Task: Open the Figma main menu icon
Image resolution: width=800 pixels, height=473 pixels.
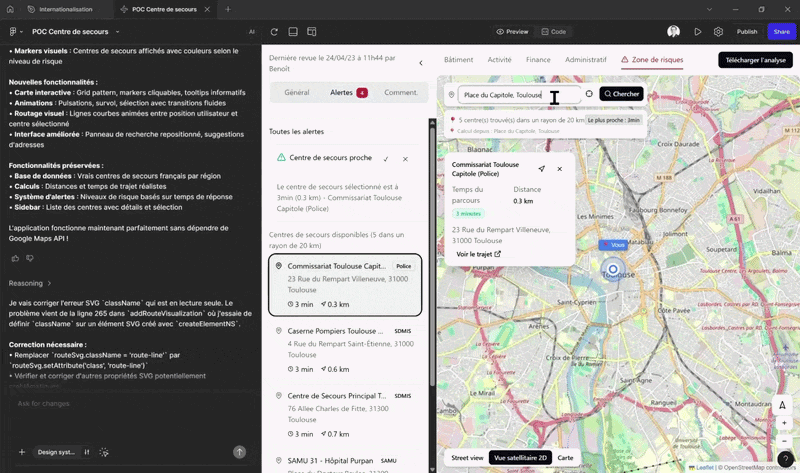Action: (16, 32)
